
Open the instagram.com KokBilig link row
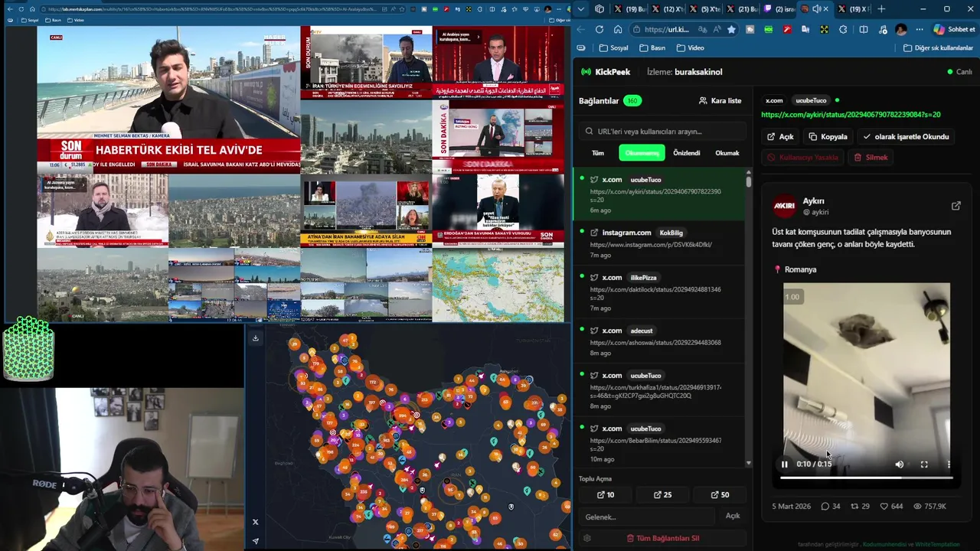(658, 243)
